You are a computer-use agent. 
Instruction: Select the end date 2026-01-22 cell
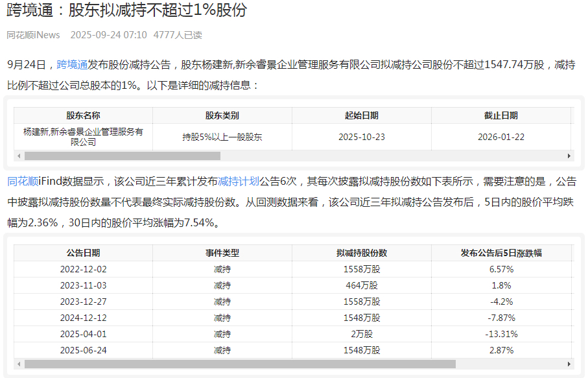pyautogui.click(x=501, y=137)
